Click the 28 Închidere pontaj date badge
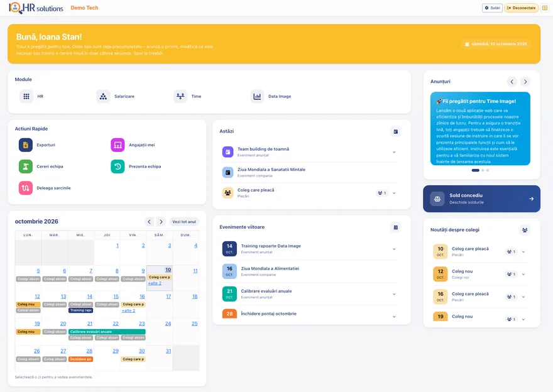This screenshot has height=392, width=553. (x=229, y=313)
